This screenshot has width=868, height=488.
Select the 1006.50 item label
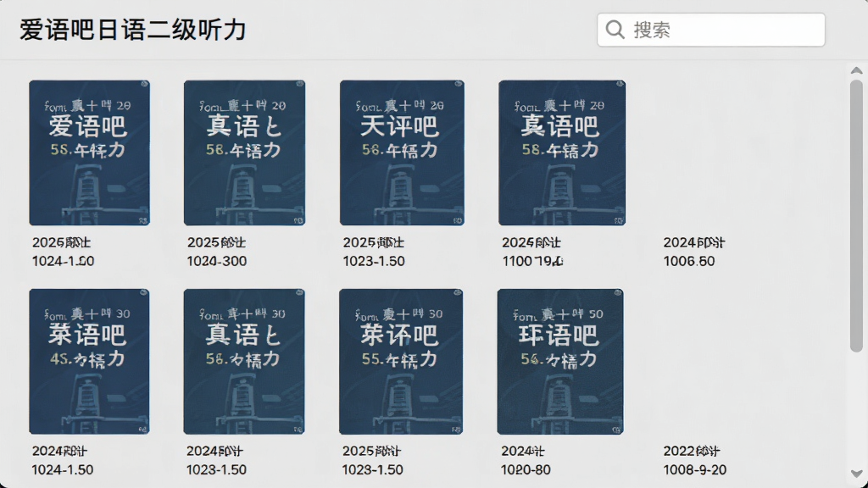click(x=689, y=261)
